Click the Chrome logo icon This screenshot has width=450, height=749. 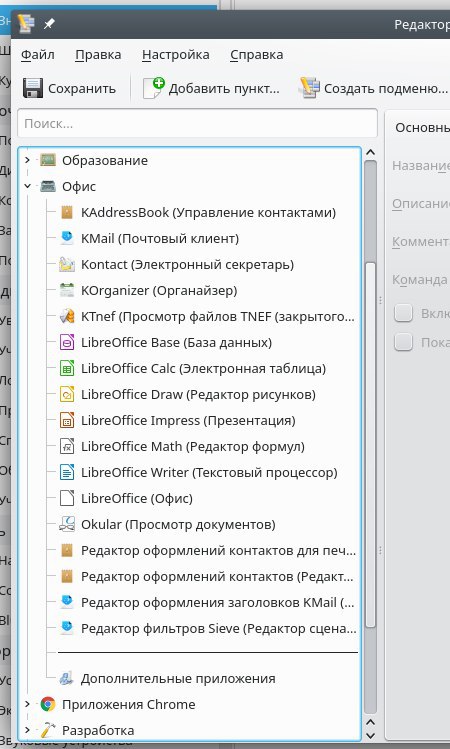[48, 704]
